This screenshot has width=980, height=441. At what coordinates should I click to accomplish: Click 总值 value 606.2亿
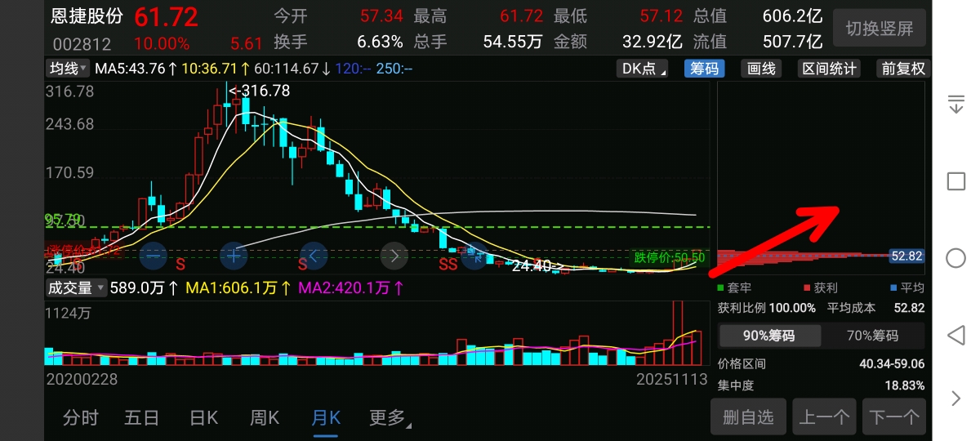coord(792,16)
